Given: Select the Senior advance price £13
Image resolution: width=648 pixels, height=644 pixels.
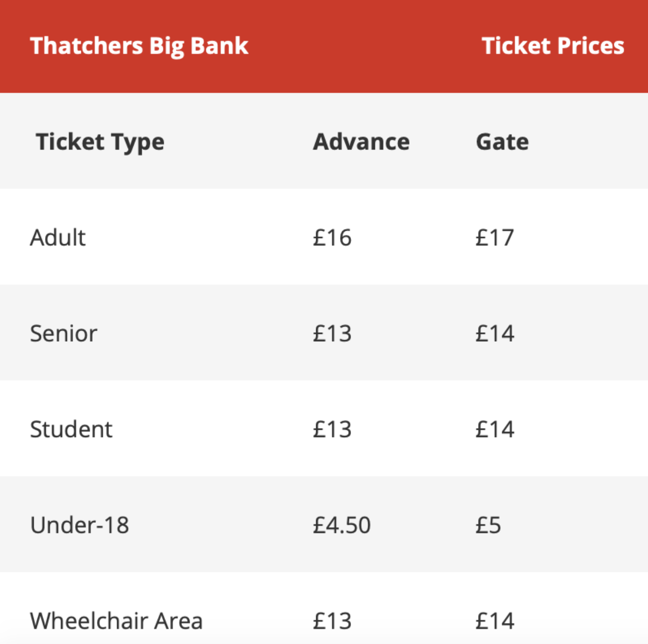Looking at the screenshot, I should click(x=332, y=333).
